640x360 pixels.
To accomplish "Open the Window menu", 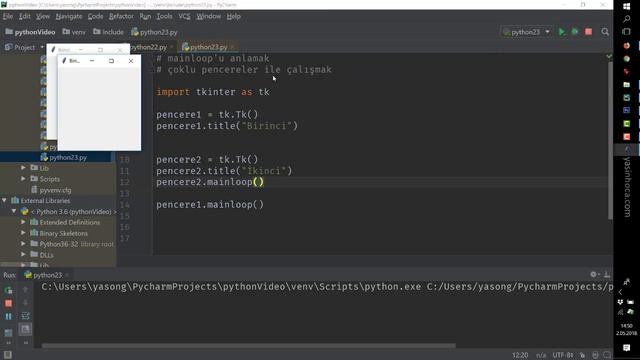I will (x=208, y=16).
